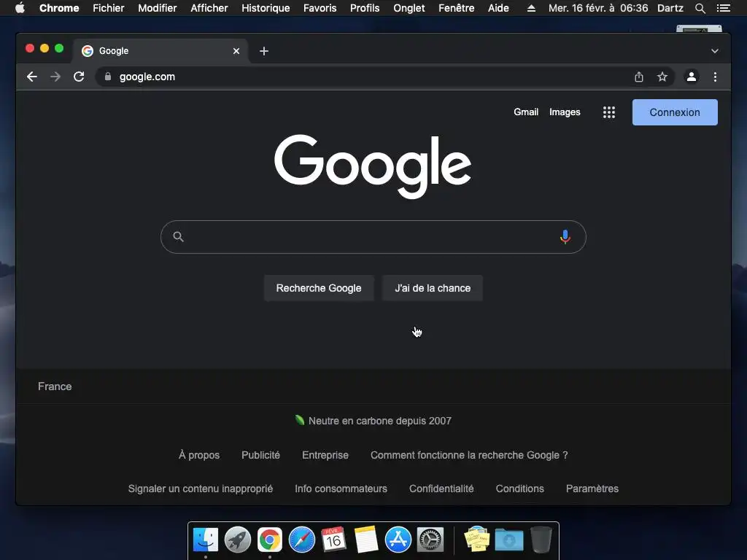This screenshot has width=747, height=560.
Task: Focus the Google search input field
Action: (x=373, y=237)
